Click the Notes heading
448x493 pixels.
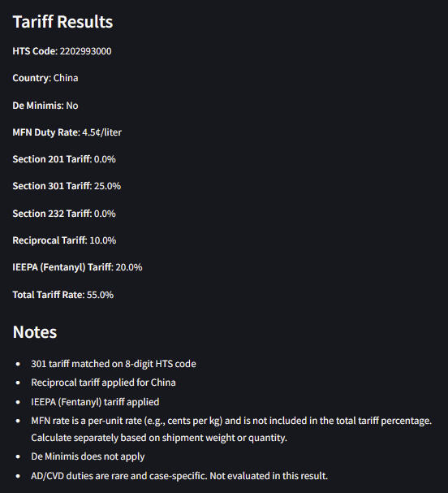click(x=35, y=332)
